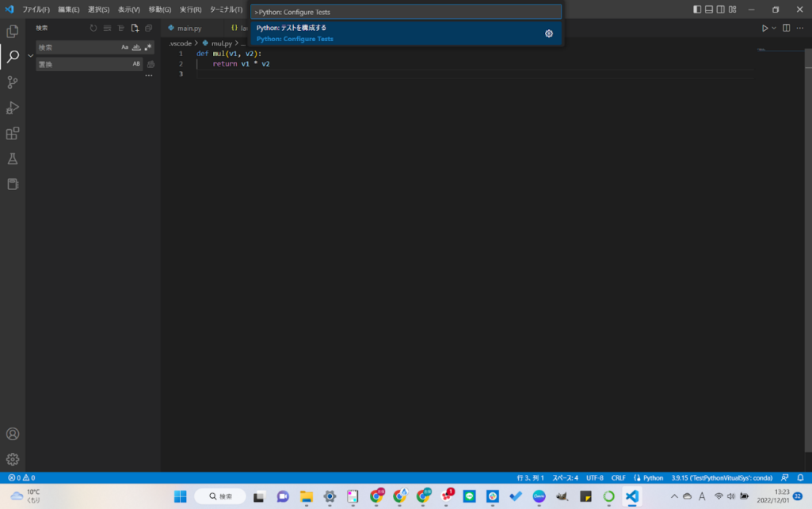Open the notebook icon view below Testing
Screen dimensions: 812x509
point(13,184)
